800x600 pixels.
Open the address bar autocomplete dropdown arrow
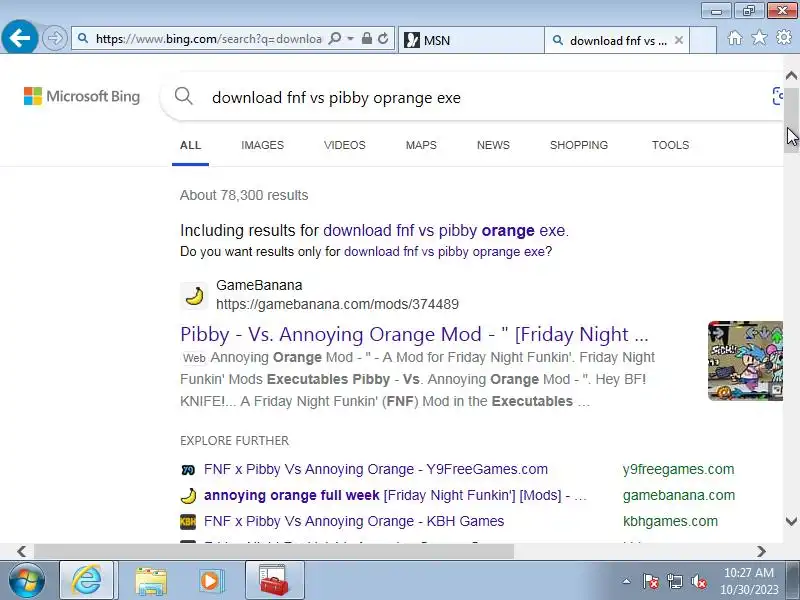tap(351, 39)
